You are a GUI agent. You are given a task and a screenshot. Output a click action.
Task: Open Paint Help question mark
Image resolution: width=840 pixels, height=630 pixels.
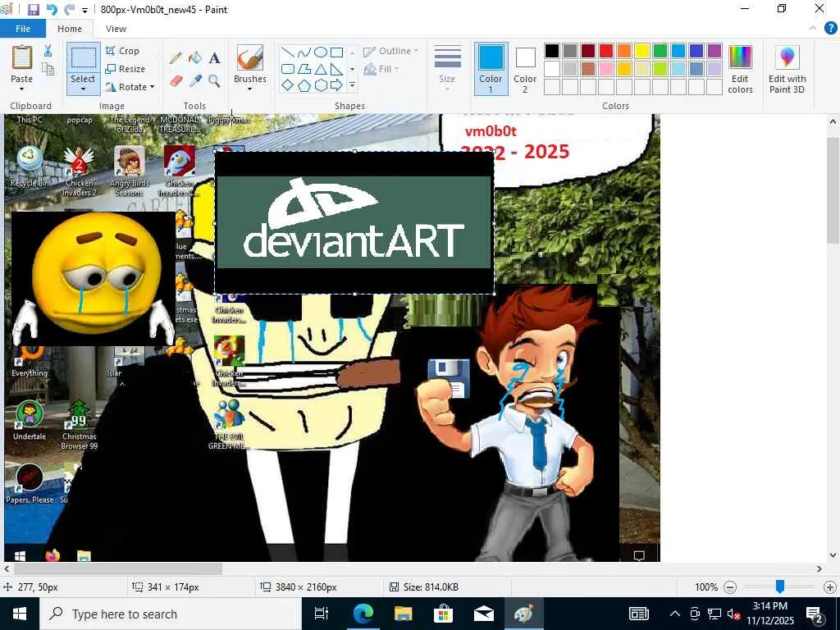tap(830, 29)
